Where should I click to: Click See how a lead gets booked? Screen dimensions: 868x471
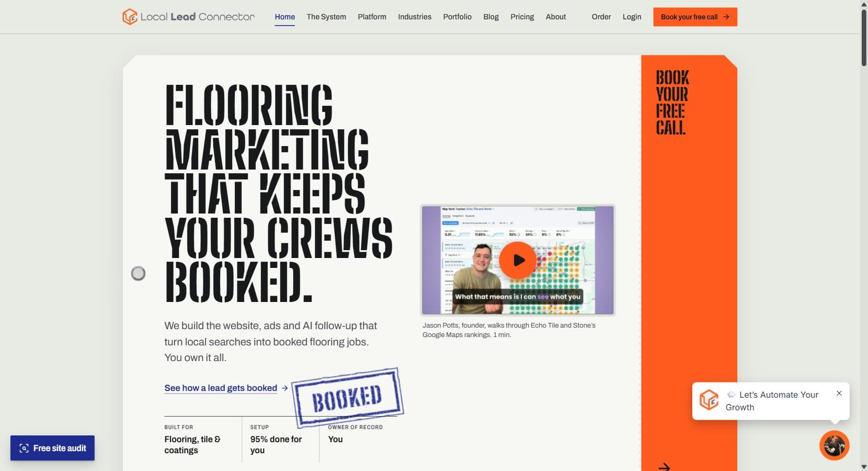click(x=226, y=388)
